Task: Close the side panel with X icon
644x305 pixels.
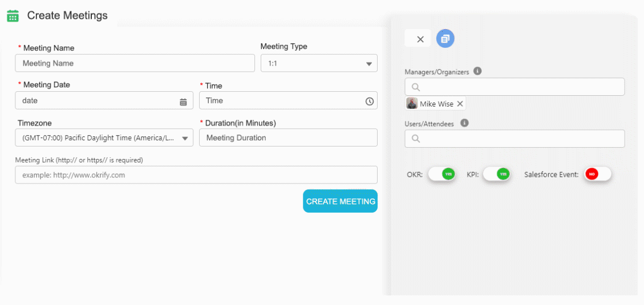Action: pos(420,39)
